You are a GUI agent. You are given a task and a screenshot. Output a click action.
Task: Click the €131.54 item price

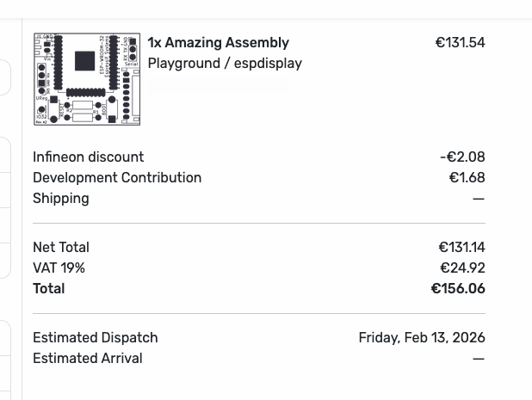460,43
